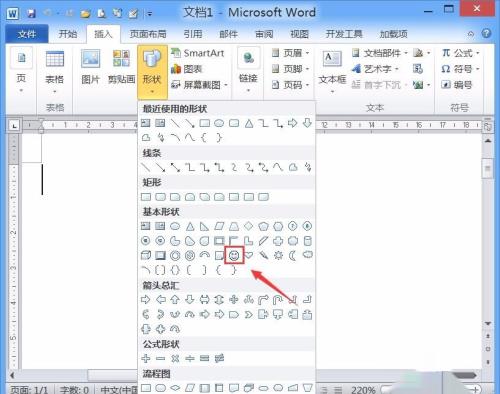Select the right arrow block shape
The image size is (500, 394).
click(x=146, y=300)
